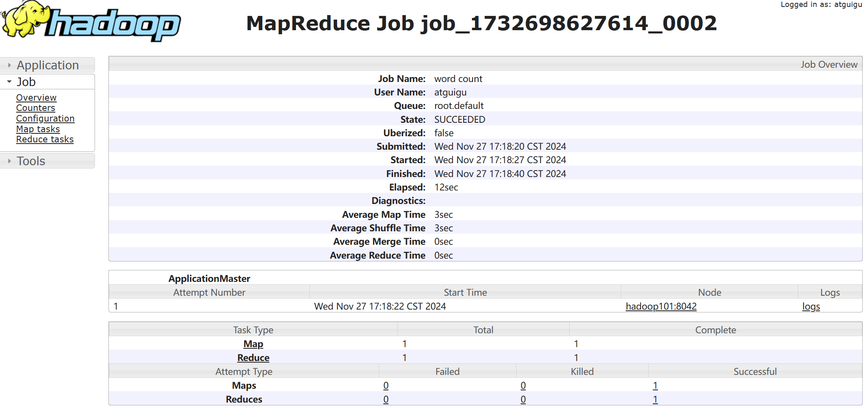The image size is (868, 414).
Task: Open the Counters page
Action: pos(35,108)
